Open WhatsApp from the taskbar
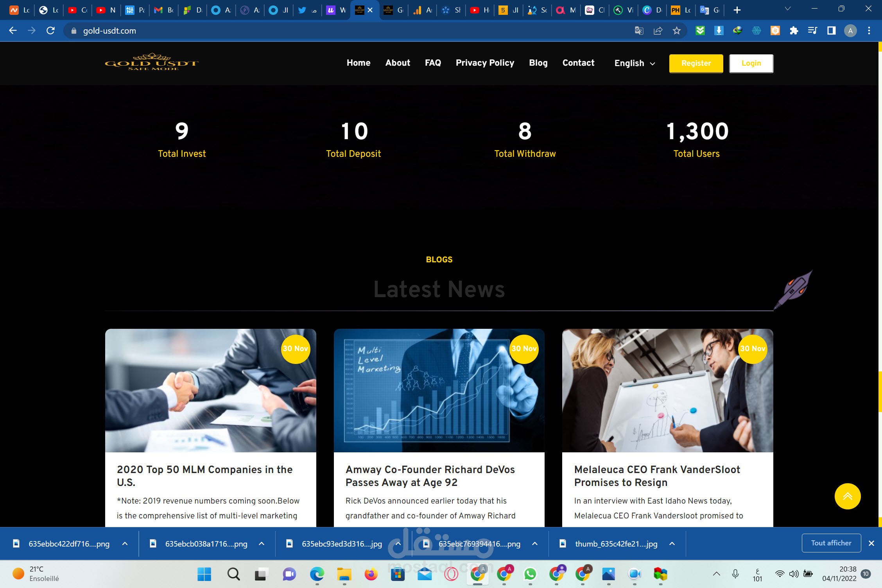This screenshot has width=882, height=588. tap(530, 574)
